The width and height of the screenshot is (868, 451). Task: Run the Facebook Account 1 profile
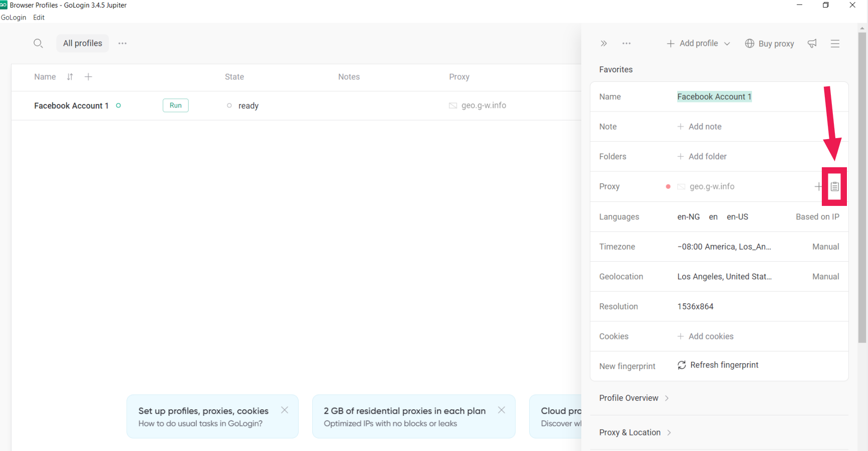pos(176,105)
